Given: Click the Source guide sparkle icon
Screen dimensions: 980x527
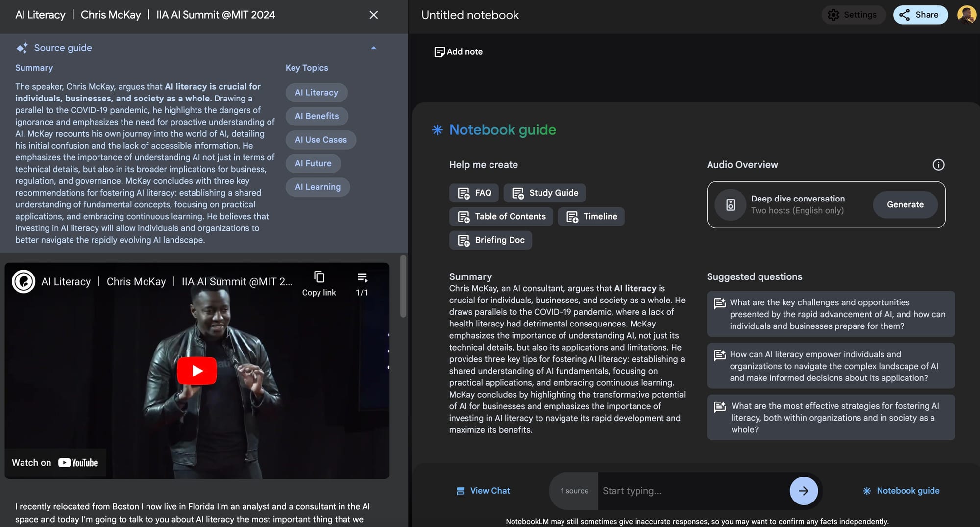Looking at the screenshot, I should tap(22, 48).
